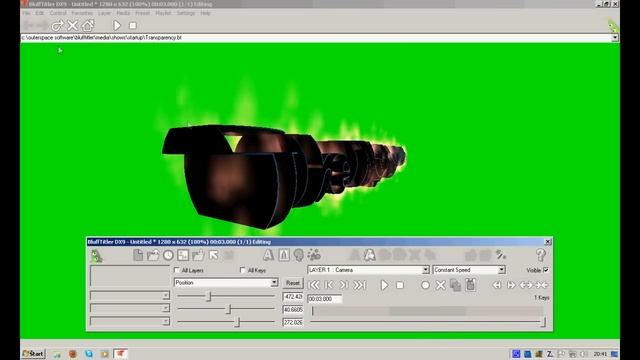Adjust the first position slider handle

point(209,296)
